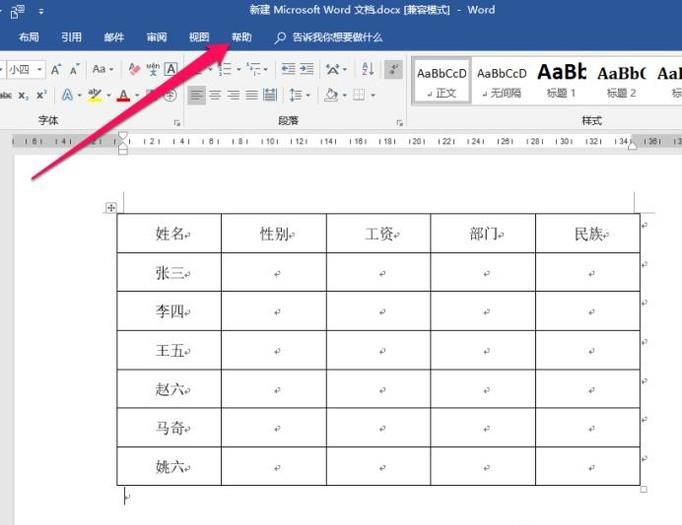Open the 视图 ribbon tab
Screen dimensions: 682x525
[x=199, y=37]
